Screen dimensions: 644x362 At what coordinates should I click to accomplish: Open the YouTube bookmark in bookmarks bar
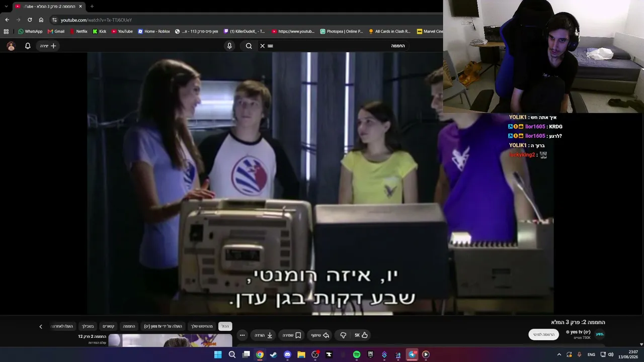pyautogui.click(x=122, y=31)
